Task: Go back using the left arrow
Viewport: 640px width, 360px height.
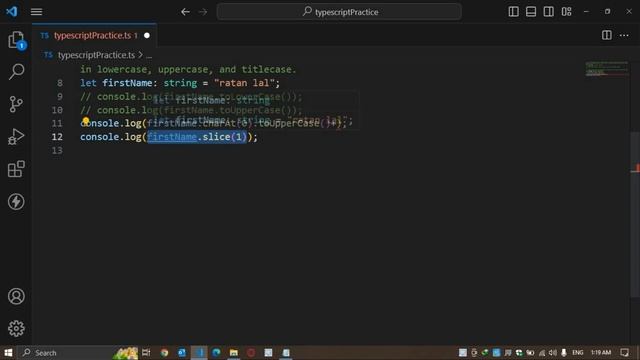Action: (185, 12)
